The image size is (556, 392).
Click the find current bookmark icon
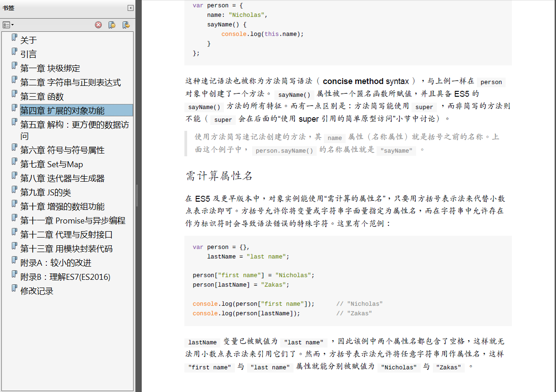pyautogui.click(x=126, y=25)
